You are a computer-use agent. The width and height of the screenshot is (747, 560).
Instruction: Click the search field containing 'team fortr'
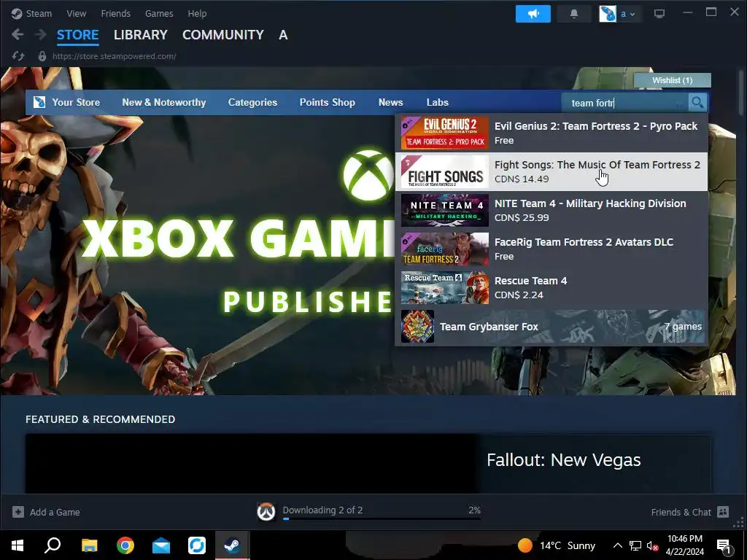[x=624, y=102]
